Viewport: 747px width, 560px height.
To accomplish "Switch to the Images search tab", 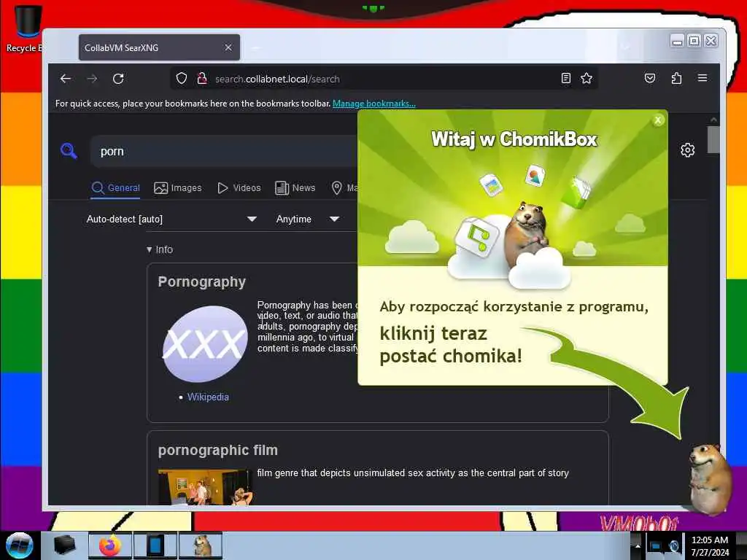I will 178,188.
